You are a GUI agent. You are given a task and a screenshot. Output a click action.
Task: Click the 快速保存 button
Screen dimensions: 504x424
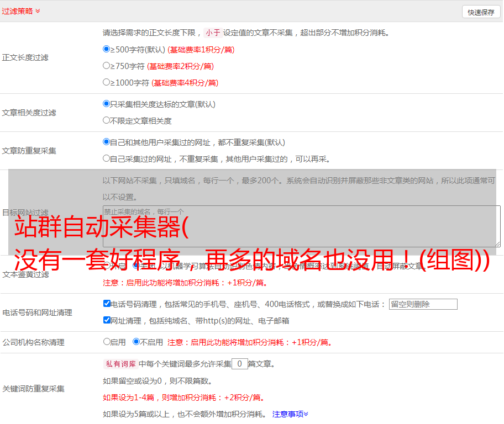pos(481,12)
